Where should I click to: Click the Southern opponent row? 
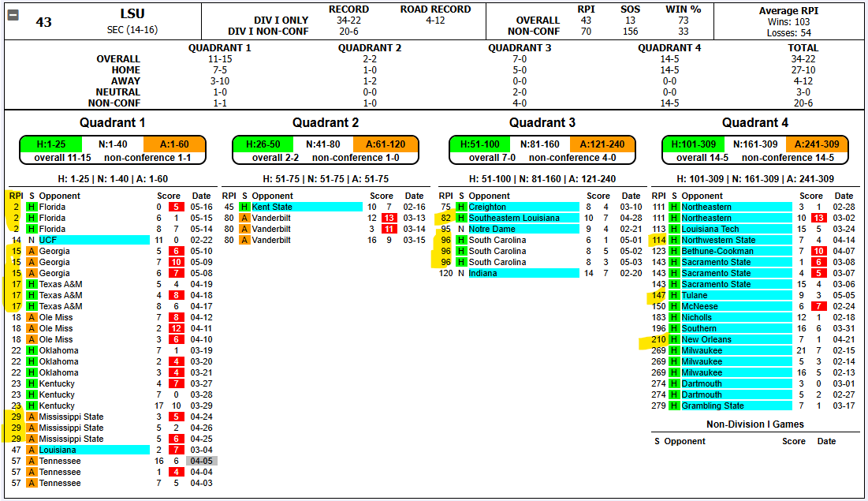pyautogui.click(x=736, y=329)
